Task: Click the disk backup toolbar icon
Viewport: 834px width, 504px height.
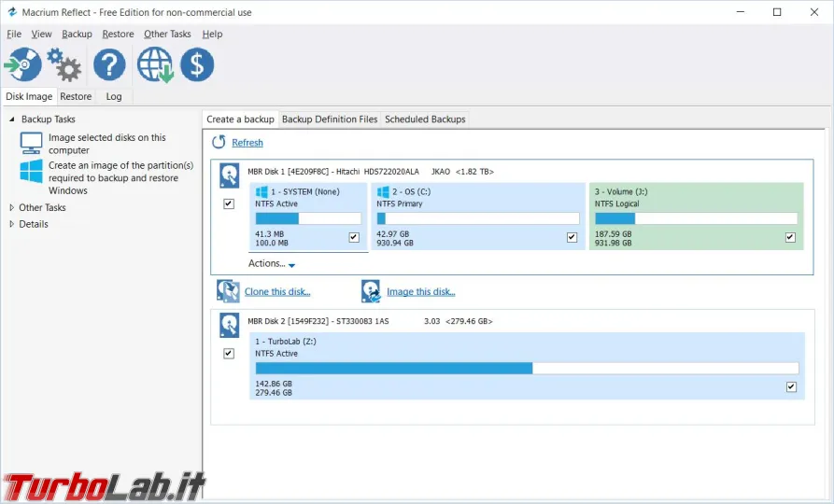Action: pyautogui.click(x=22, y=65)
